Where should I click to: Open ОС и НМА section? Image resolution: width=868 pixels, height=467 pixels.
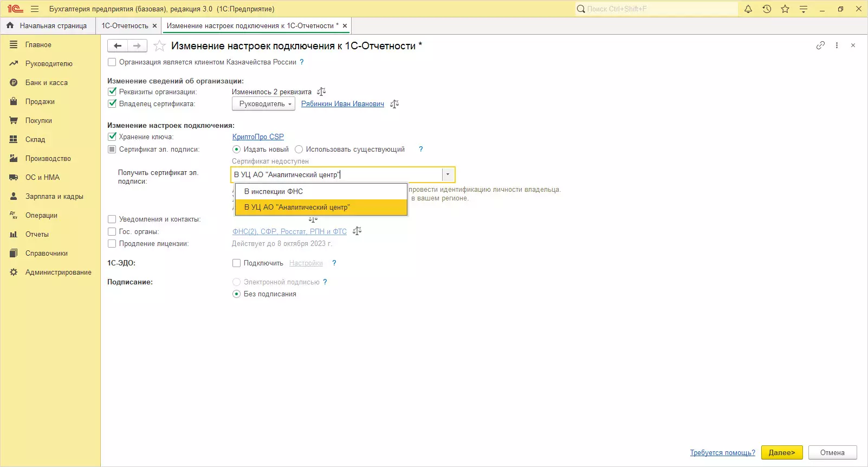50,178
